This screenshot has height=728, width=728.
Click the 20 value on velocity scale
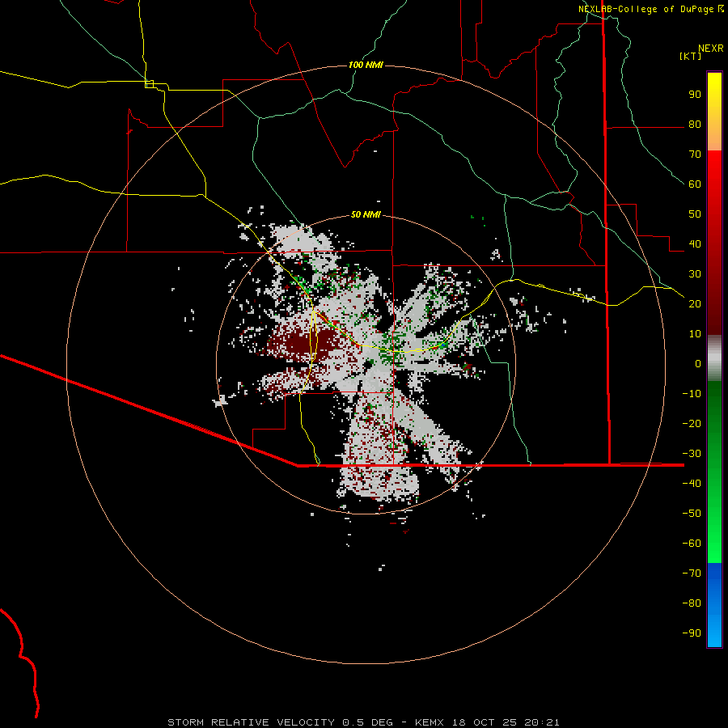695,303
